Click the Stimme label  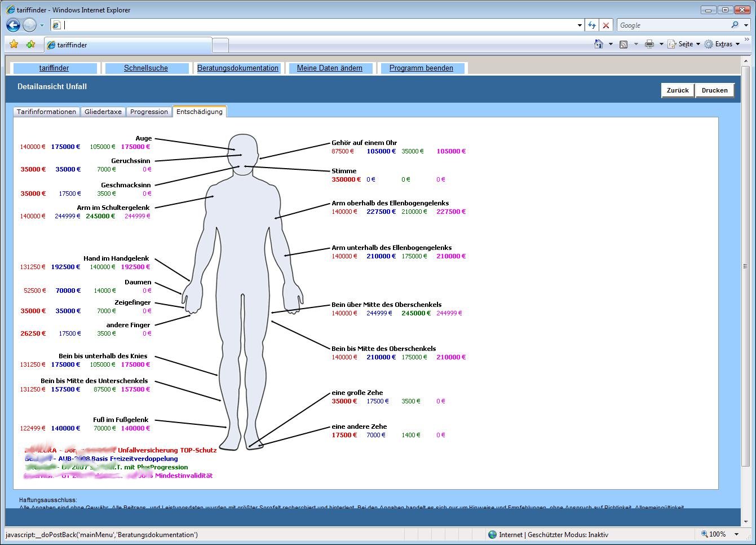coord(344,171)
